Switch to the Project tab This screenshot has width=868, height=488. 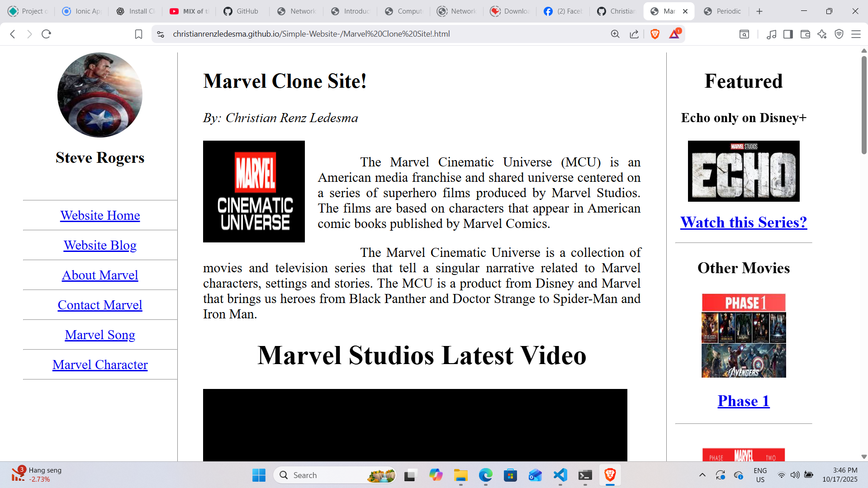[28, 11]
